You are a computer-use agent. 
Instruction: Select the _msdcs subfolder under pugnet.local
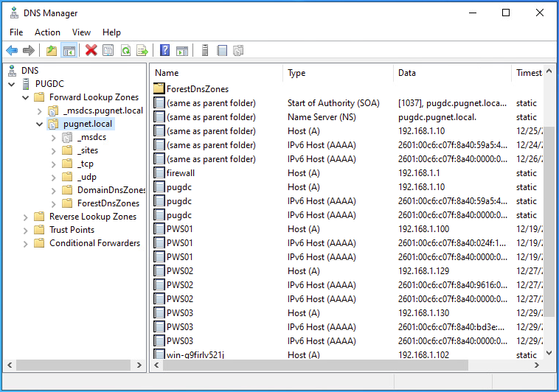click(x=91, y=137)
